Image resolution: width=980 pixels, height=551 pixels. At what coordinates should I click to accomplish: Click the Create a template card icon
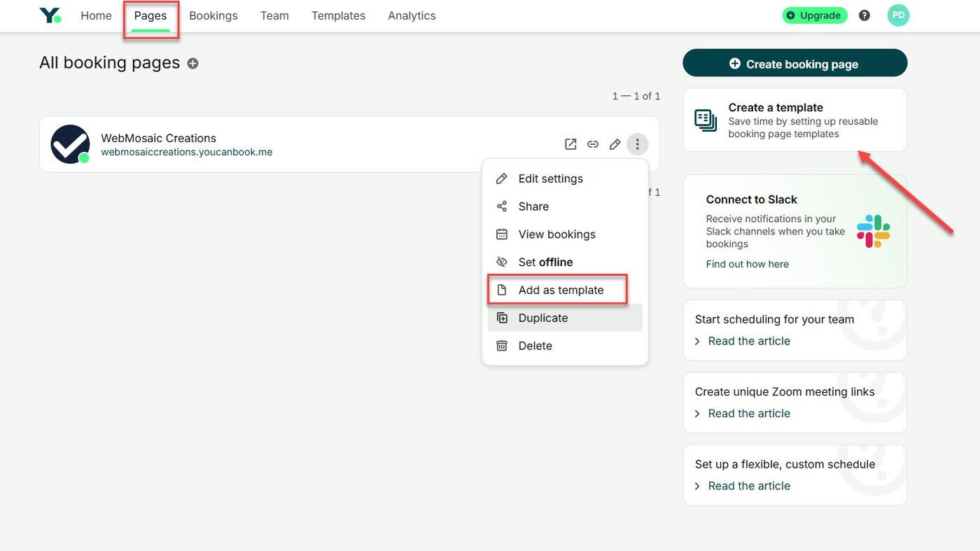point(705,120)
